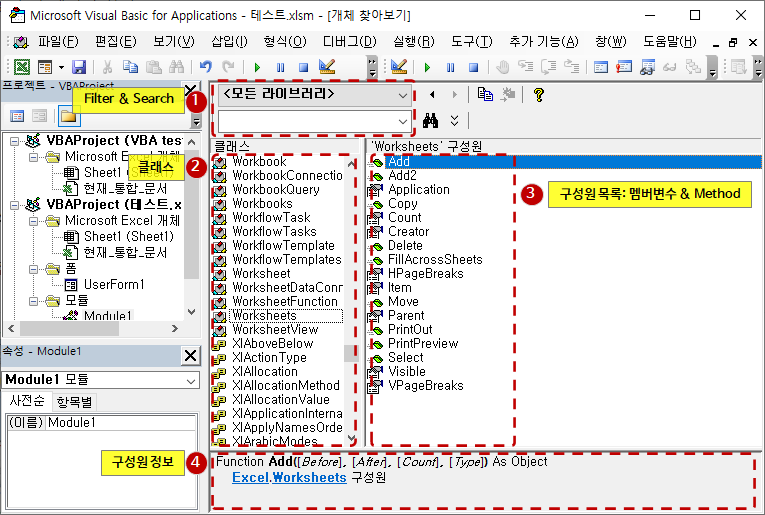Screen dimensions: 765x515
Task: Open the Immediate Window icon
Action: tap(624, 66)
